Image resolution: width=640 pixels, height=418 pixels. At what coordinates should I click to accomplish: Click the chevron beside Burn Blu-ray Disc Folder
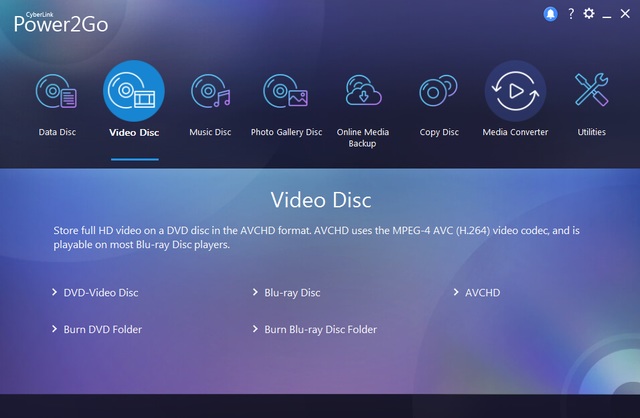point(255,329)
